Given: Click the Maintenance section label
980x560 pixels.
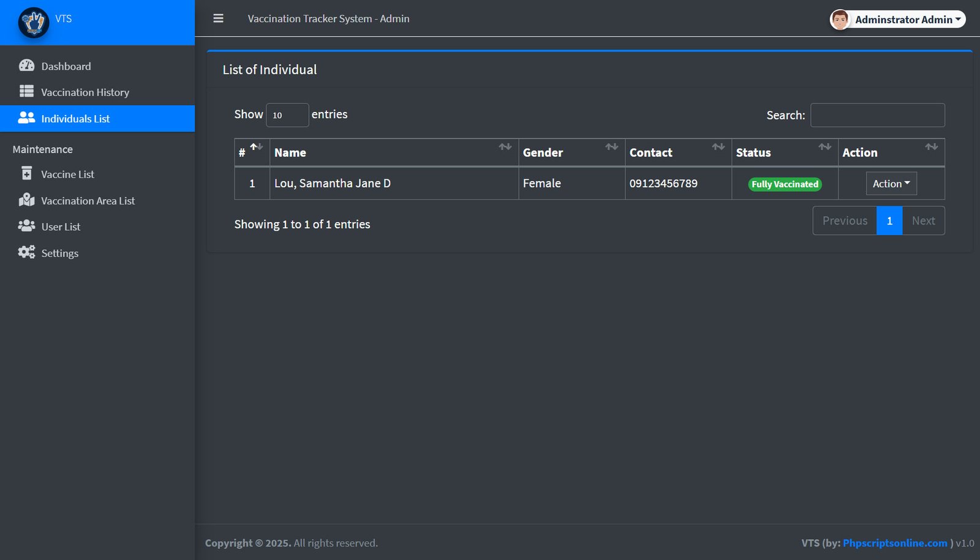Looking at the screenshot, I should point(43,149).
